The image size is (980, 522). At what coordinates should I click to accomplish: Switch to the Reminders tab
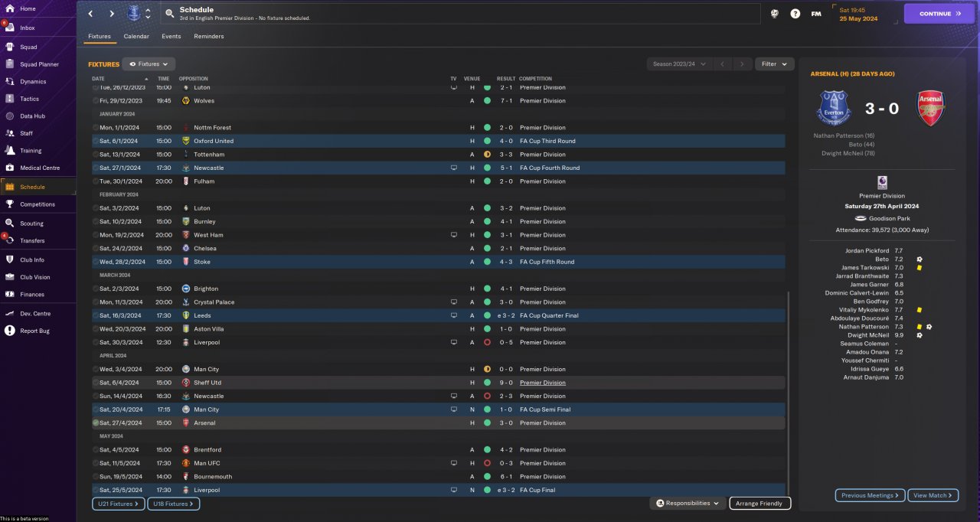(209, 36)
